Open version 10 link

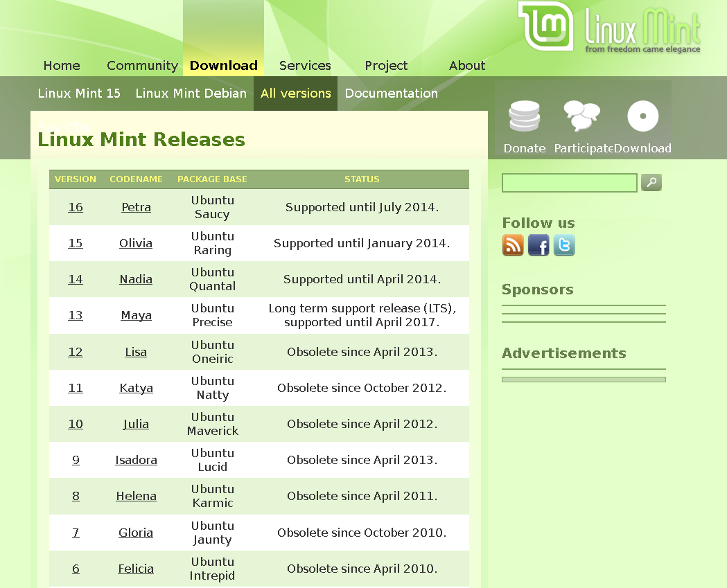coord(76,424)
